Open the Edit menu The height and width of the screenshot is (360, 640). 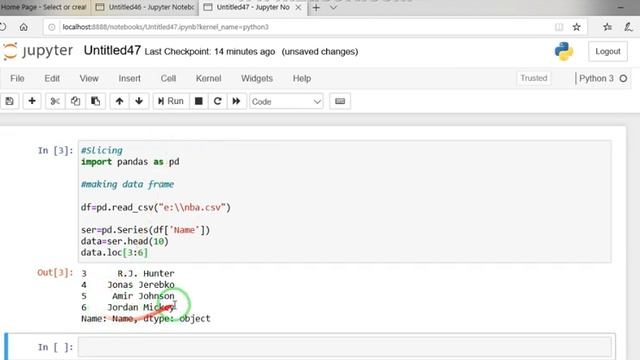pos(52,78)
